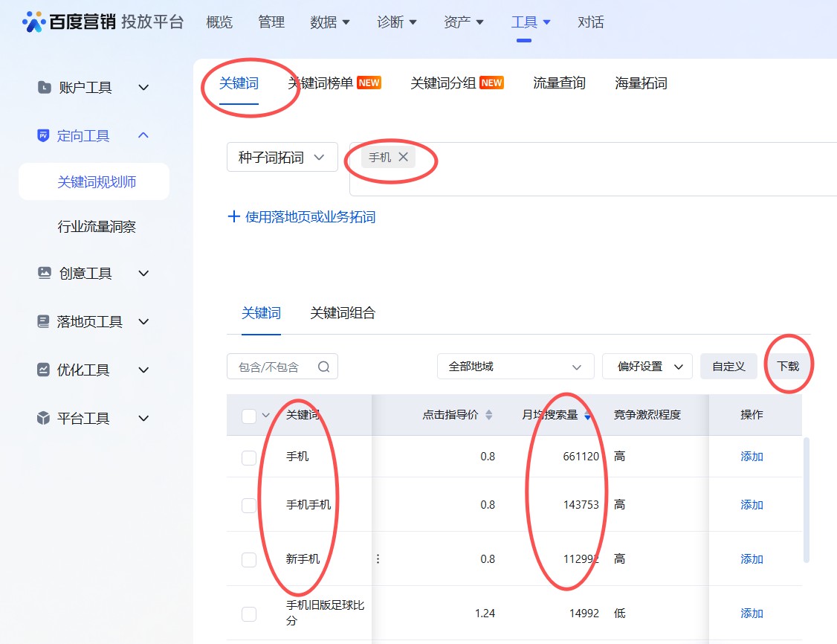The height and width of the screenshot is (644, 837).
Task: Open the 全部地域 region dropdown
Action: (515, 366)
